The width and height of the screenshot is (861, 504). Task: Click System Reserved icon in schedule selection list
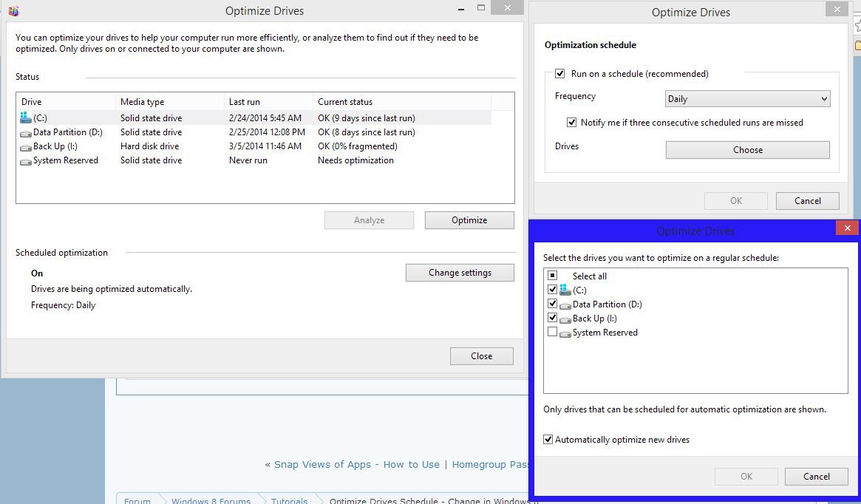click(565, 333)
